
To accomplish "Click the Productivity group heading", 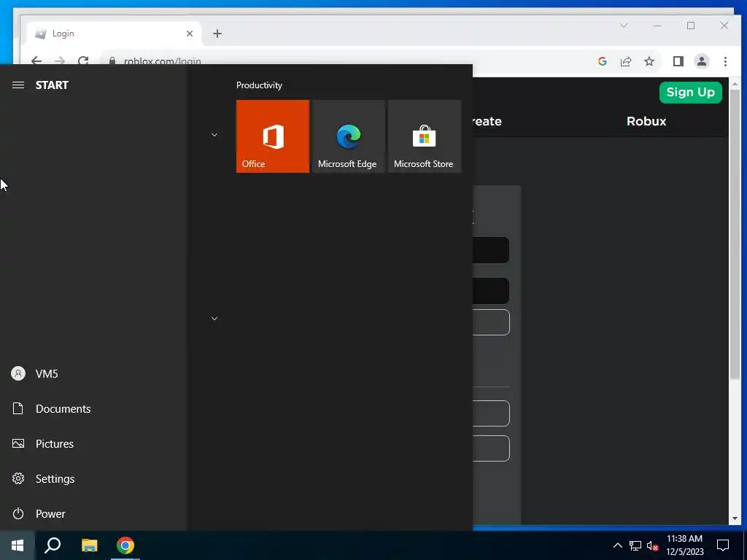I will pyautogui.click(x=259, y=85).
